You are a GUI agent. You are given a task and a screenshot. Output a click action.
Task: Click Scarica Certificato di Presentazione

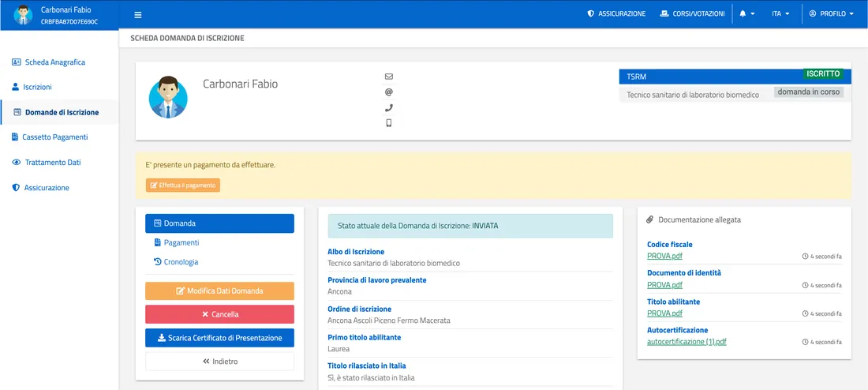220,338
